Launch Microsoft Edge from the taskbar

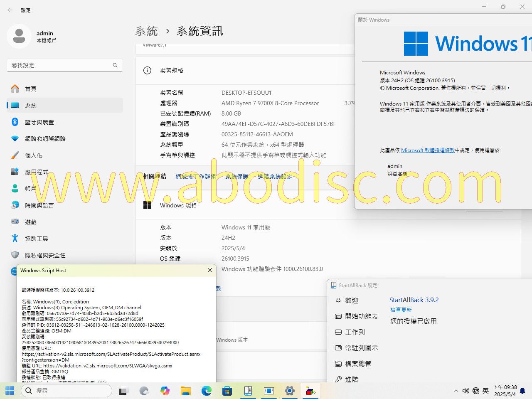coord(207,391)
